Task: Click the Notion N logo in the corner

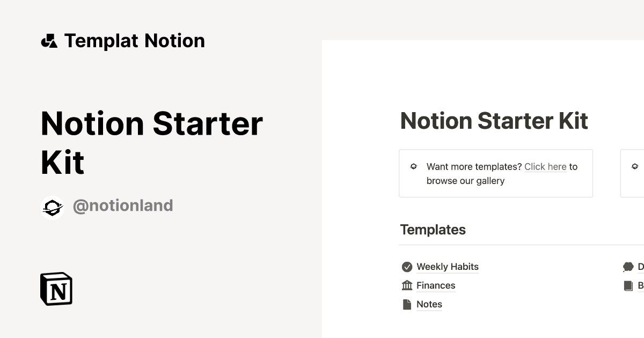Action: tap(56, 289)
